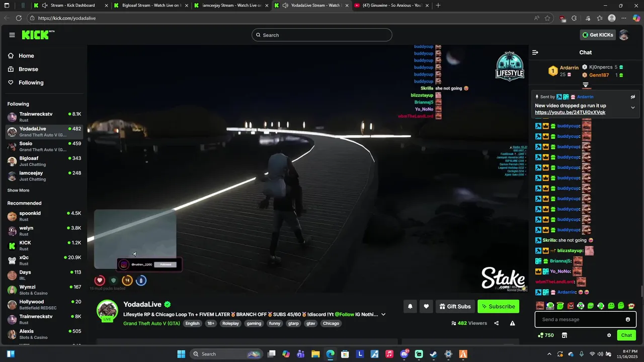Open the Bigloaaf channel in Following
Screen dimensions: 644x362
[x=44, y=161]
